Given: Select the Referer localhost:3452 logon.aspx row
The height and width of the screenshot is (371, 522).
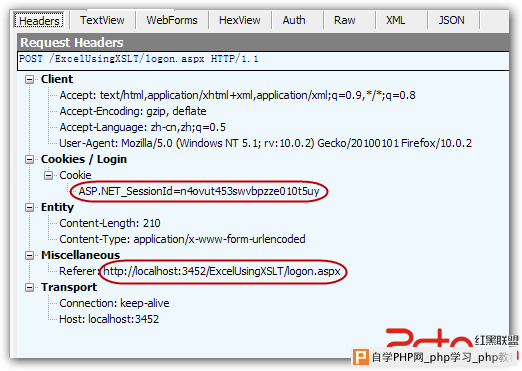Looking at the screenshot, I should (x=200, y=271).
